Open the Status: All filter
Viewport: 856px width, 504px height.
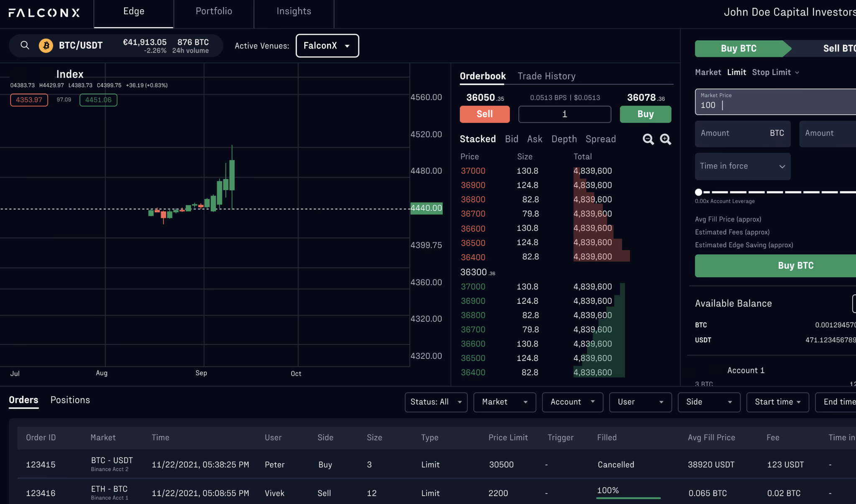(436, 402)
